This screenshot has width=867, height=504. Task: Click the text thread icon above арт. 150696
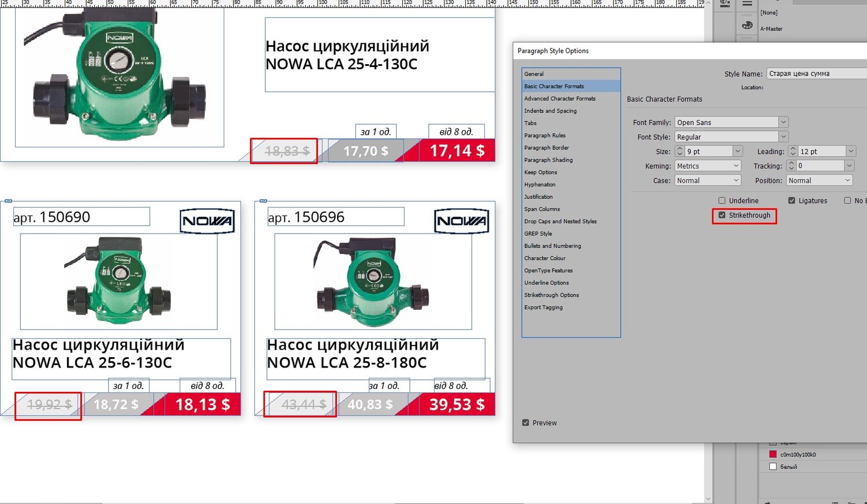(x=263, y=201)
